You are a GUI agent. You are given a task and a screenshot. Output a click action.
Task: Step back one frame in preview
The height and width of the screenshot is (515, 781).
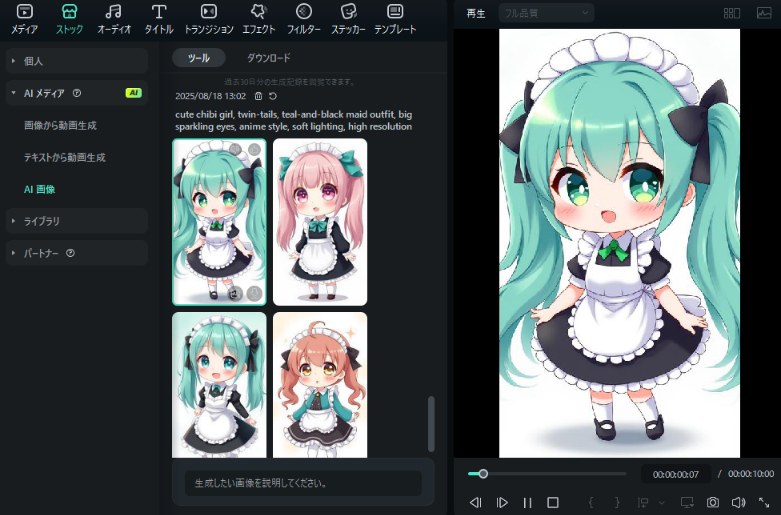476,503
